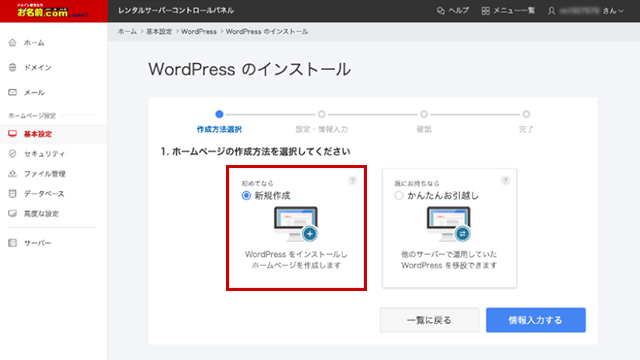
Task: Open the home icon in sidebar
Action: [x=13, y=42]
